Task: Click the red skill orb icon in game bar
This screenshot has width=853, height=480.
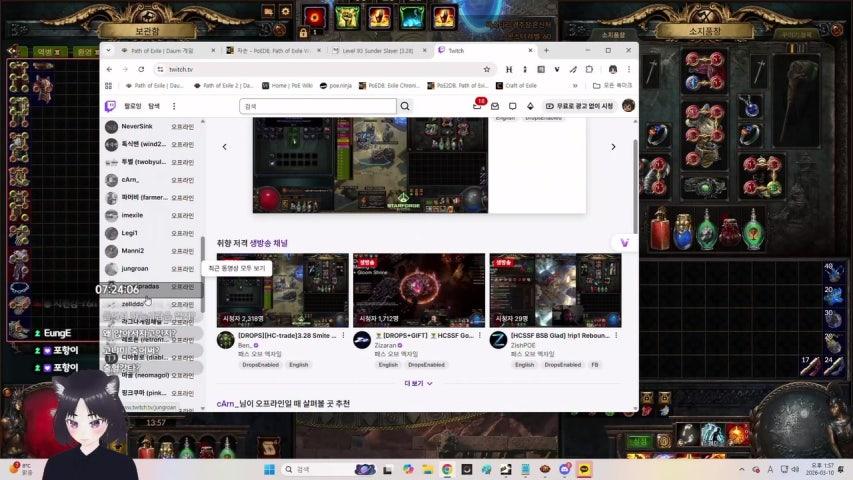Action: click(x=314, y=17)
